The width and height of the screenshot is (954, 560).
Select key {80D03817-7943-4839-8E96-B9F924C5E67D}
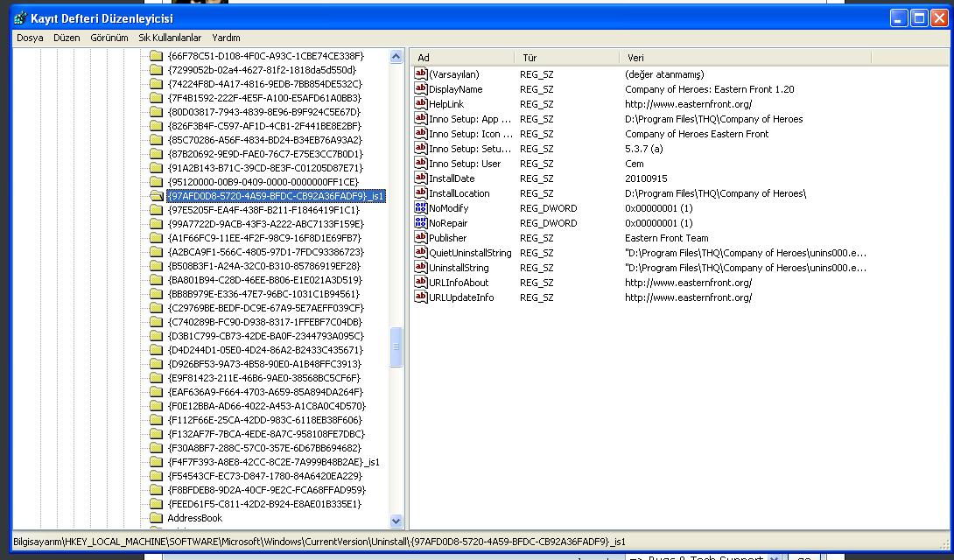pyautogui.click(x=264, y=112)
